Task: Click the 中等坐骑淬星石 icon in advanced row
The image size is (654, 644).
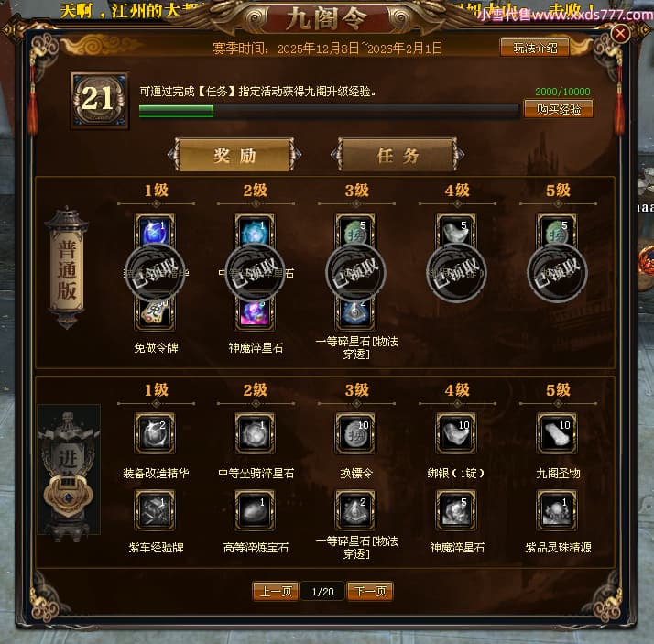Action: coord(255,433)
